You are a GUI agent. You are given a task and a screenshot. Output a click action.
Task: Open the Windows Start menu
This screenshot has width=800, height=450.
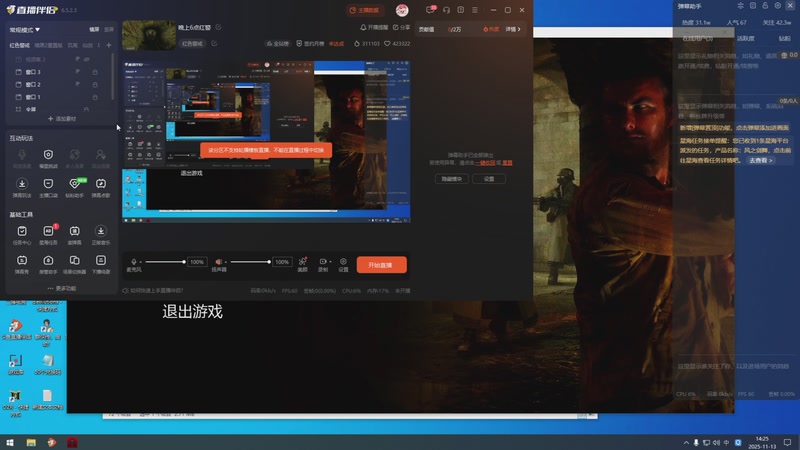[10, 442]
